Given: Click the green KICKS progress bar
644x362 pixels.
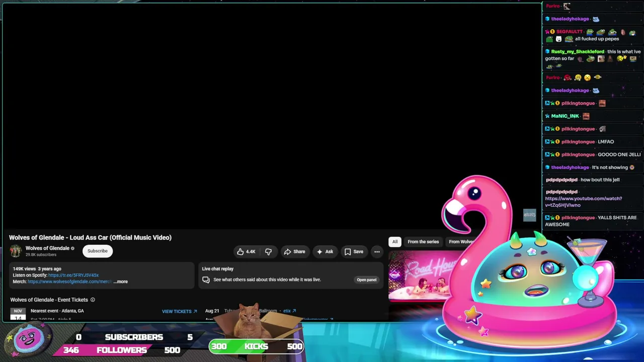Looking at the screenshot, I should coord(257,346).
